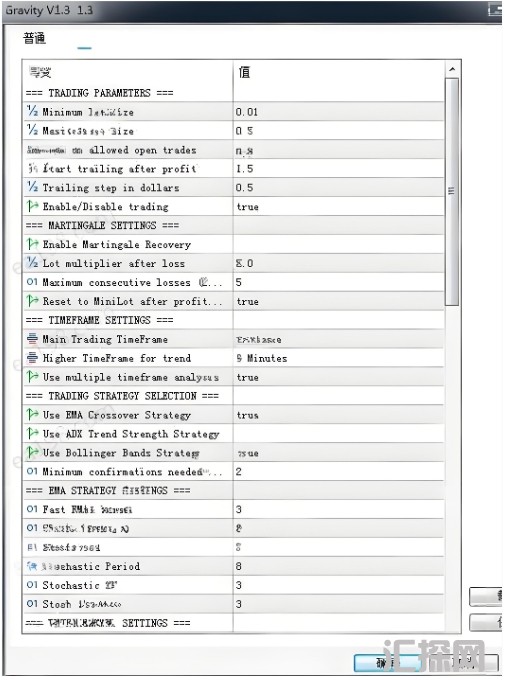Click the confirm button at bottom
Screen dimensions: 505x680
(x=386, y=662)
